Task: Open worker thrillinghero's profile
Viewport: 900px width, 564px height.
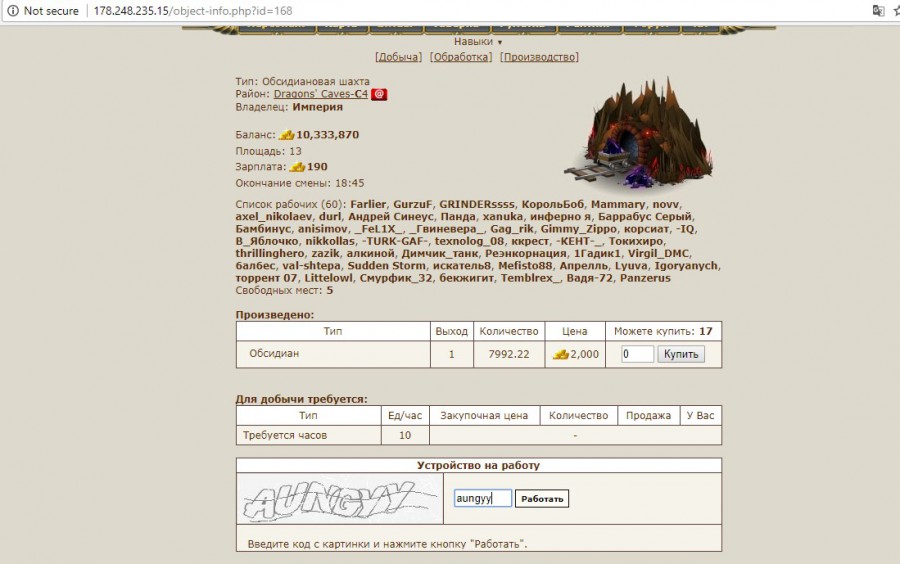Action: [x=270, y=254]
